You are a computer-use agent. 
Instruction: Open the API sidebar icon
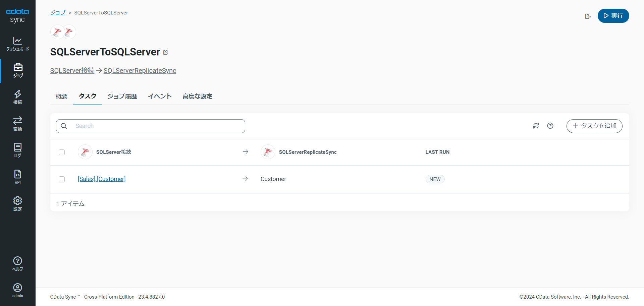[17, 177]
